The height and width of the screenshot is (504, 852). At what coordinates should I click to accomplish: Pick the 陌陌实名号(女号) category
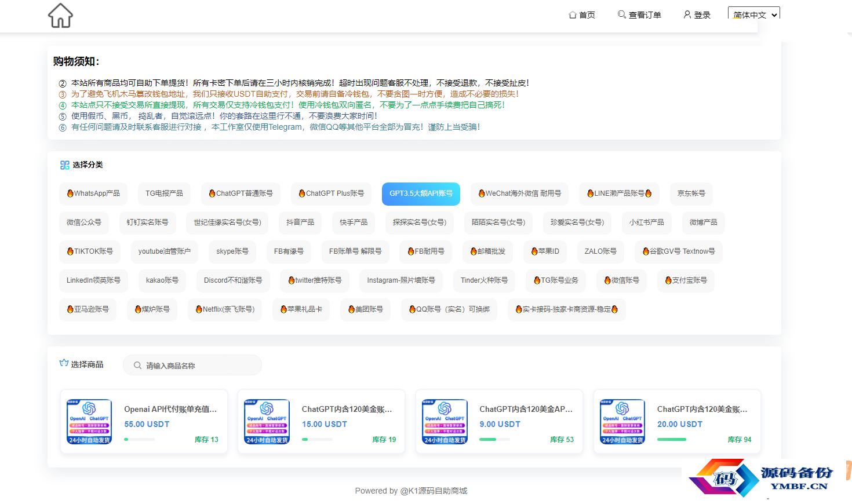click(x=498, y=222)
